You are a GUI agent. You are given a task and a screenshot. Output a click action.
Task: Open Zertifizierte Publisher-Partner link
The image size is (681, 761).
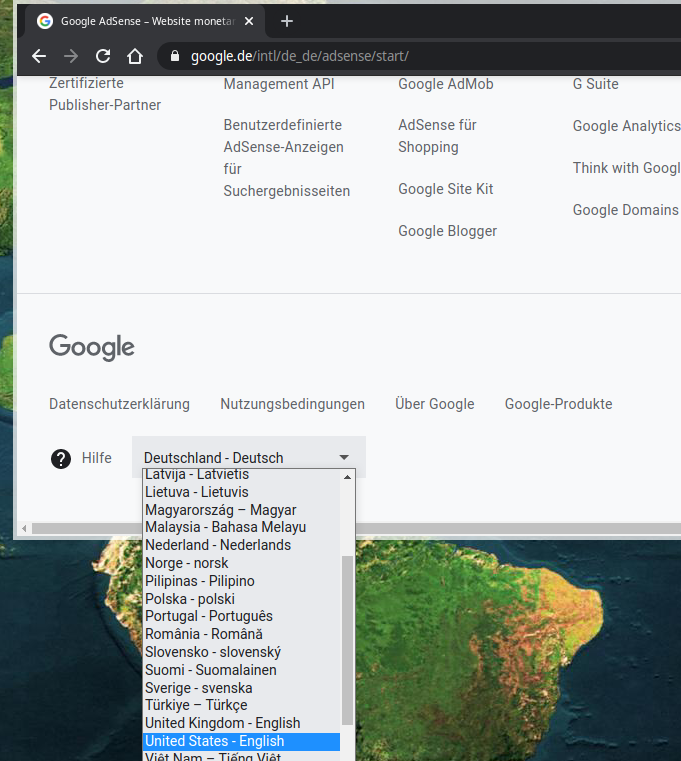105,94
